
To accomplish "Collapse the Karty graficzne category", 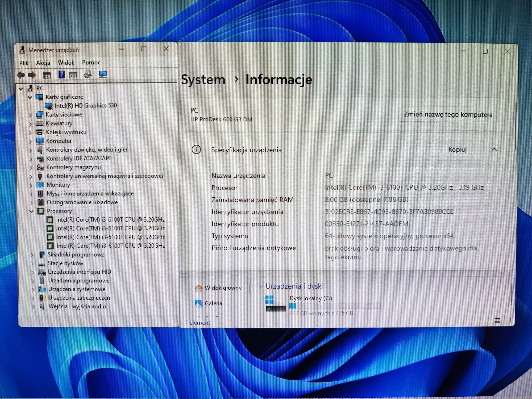I will coord(30,97).
